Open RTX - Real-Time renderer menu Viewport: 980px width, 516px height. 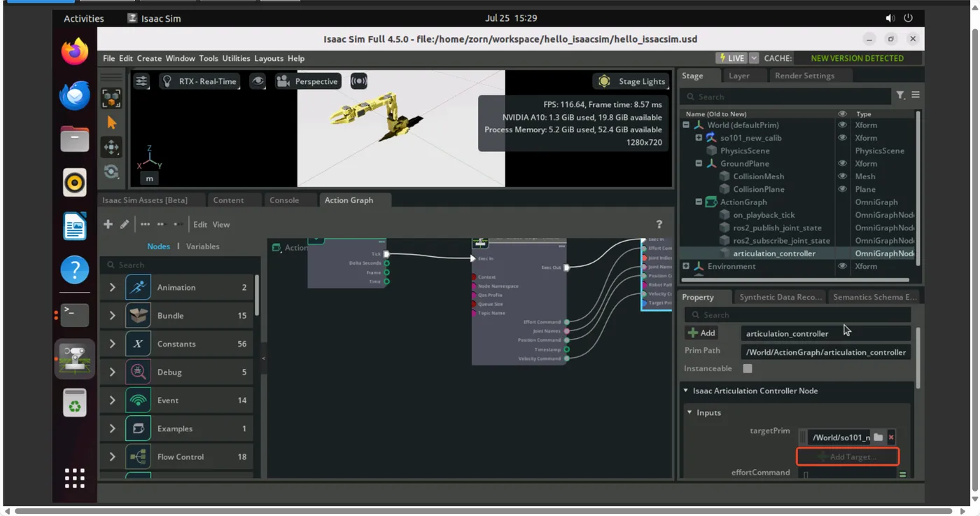[199, 81]
